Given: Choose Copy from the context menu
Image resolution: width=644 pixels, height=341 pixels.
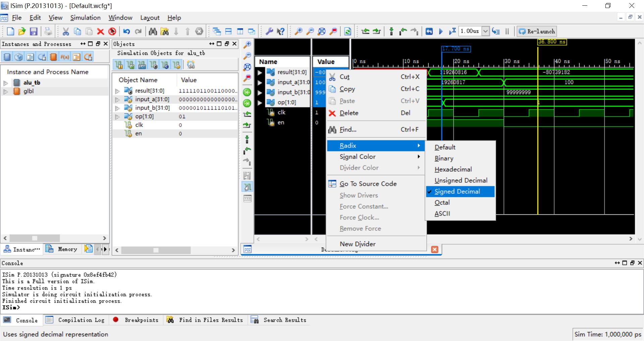Looking at the screenshot, I should pos(376,89).
